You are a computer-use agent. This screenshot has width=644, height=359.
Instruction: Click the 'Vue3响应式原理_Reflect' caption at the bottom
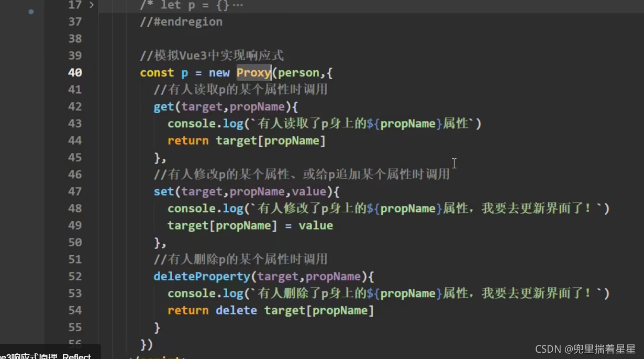click(x=46, y=355)
